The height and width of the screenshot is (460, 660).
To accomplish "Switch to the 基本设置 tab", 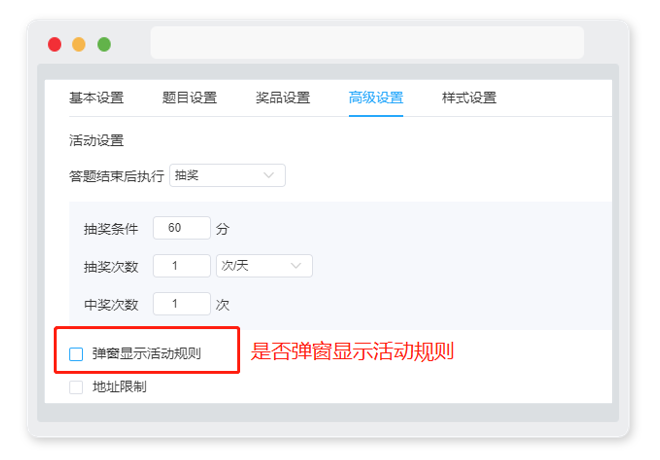I will 96,98.
